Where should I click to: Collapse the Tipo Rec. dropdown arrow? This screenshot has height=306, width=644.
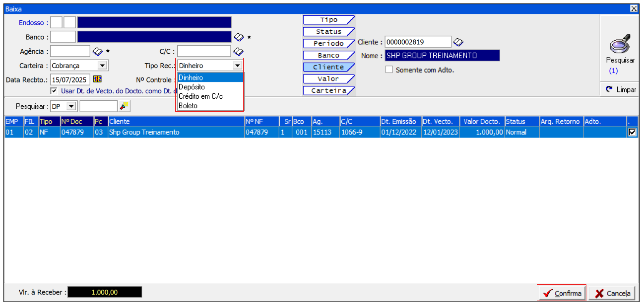tap(237, 66)
